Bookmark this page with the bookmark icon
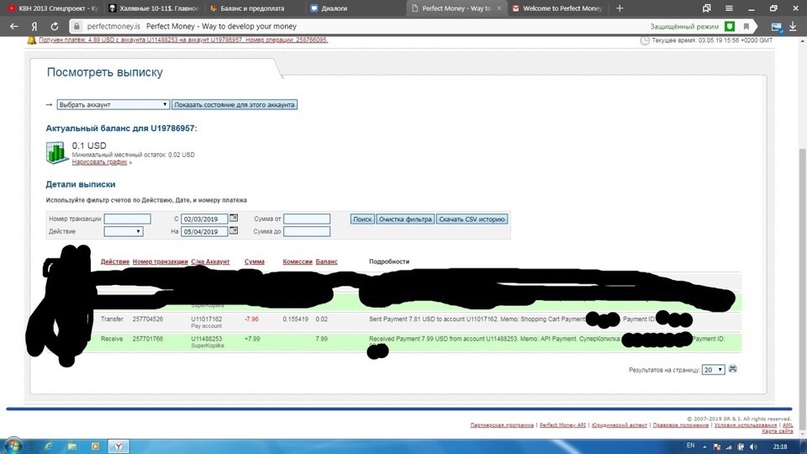This screenshot has height=454, width=807. 746,26
